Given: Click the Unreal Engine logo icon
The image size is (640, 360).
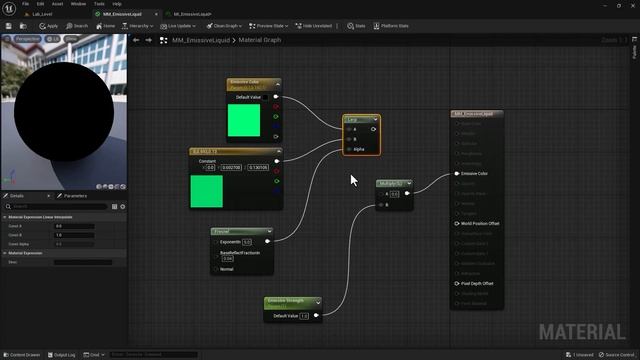Looking at the screenshot, I should tap(9, 9).
